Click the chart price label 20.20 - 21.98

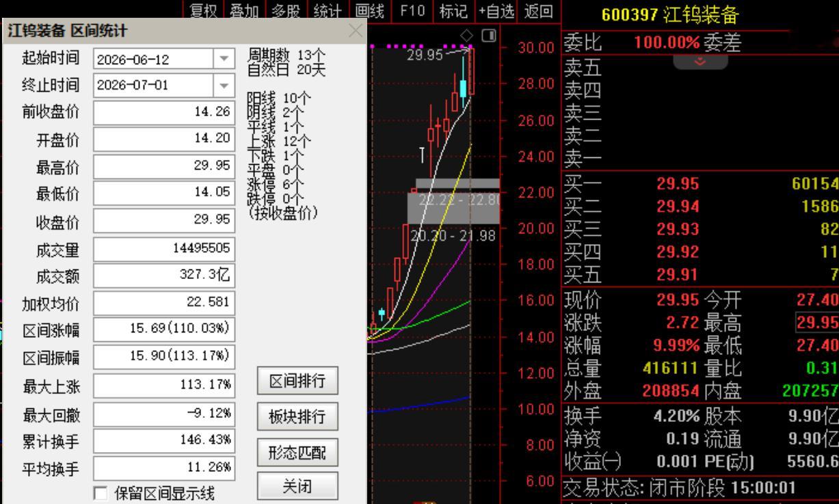click(x=452, y=235)
